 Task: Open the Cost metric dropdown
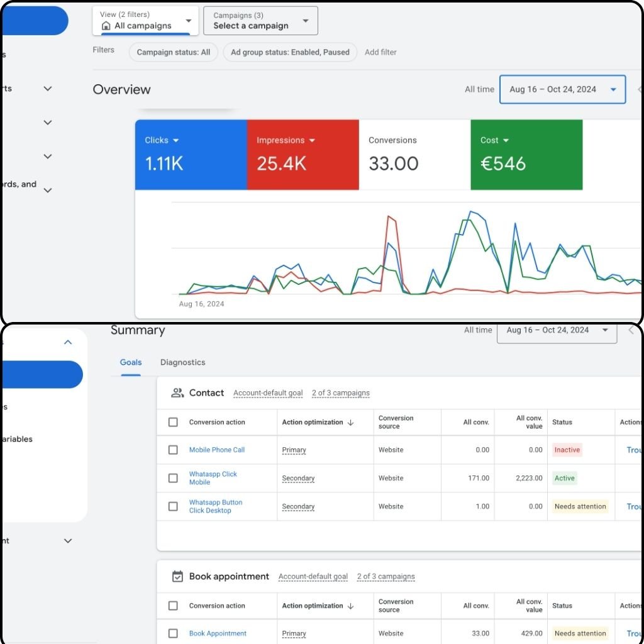(506, 141)
